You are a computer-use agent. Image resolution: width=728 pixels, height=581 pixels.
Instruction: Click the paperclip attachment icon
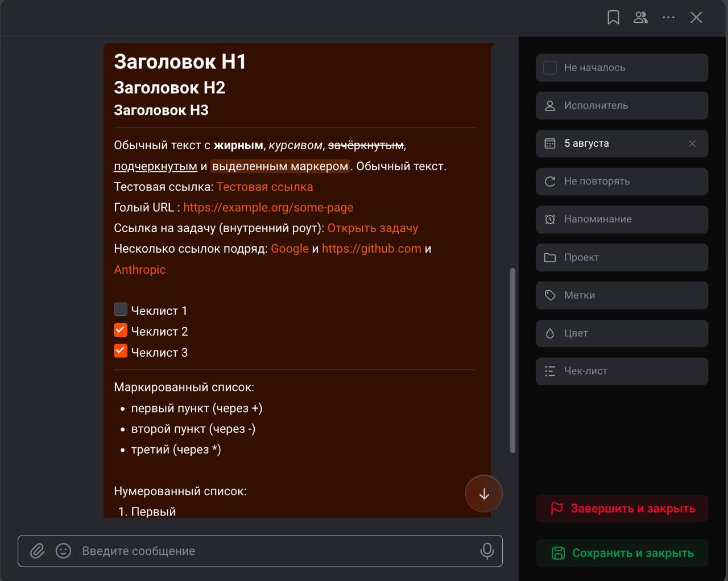[38, 551]
